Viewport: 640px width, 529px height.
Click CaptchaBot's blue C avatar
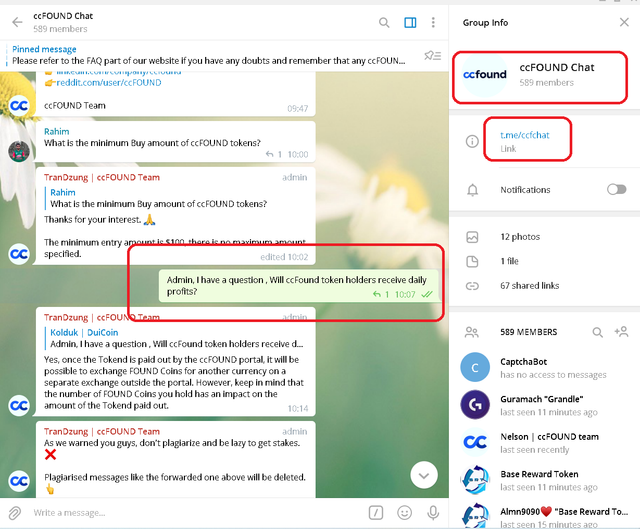point(475,367)
